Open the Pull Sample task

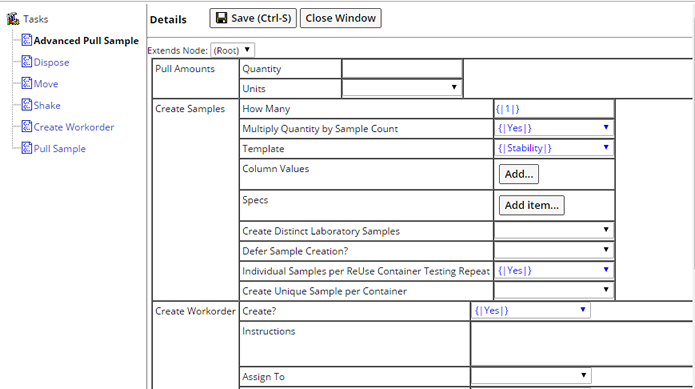pos(60,149)
